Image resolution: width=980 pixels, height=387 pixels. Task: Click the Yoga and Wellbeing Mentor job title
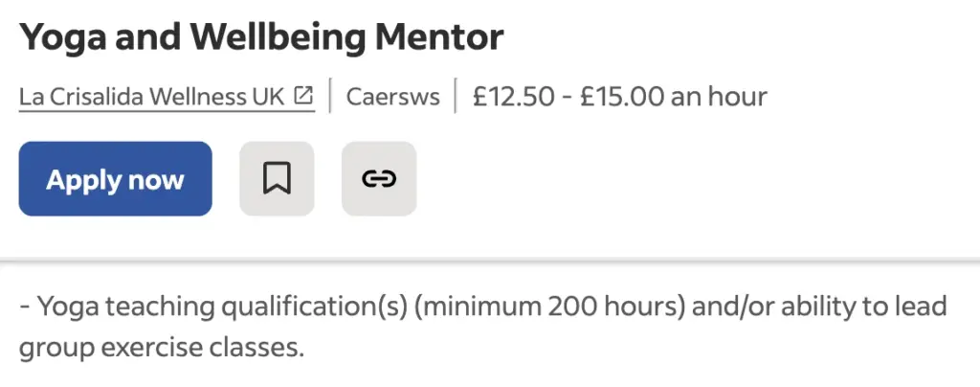pos(260,38)
